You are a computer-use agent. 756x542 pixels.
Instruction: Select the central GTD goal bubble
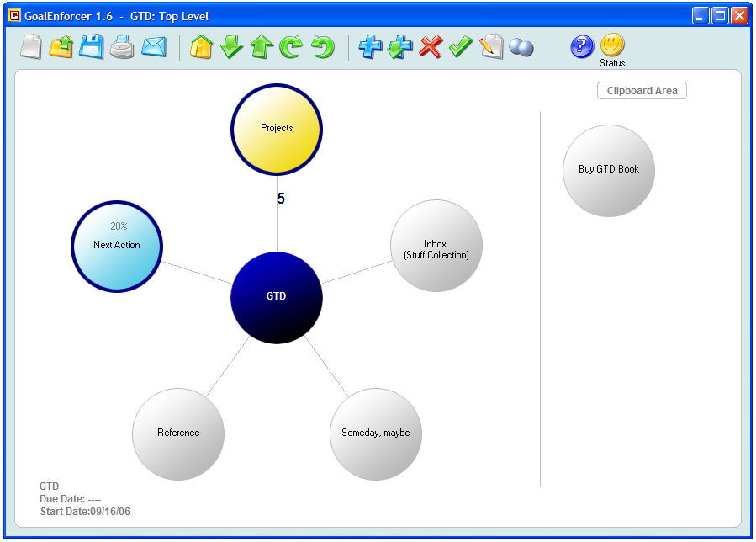[x=277, y=298]
